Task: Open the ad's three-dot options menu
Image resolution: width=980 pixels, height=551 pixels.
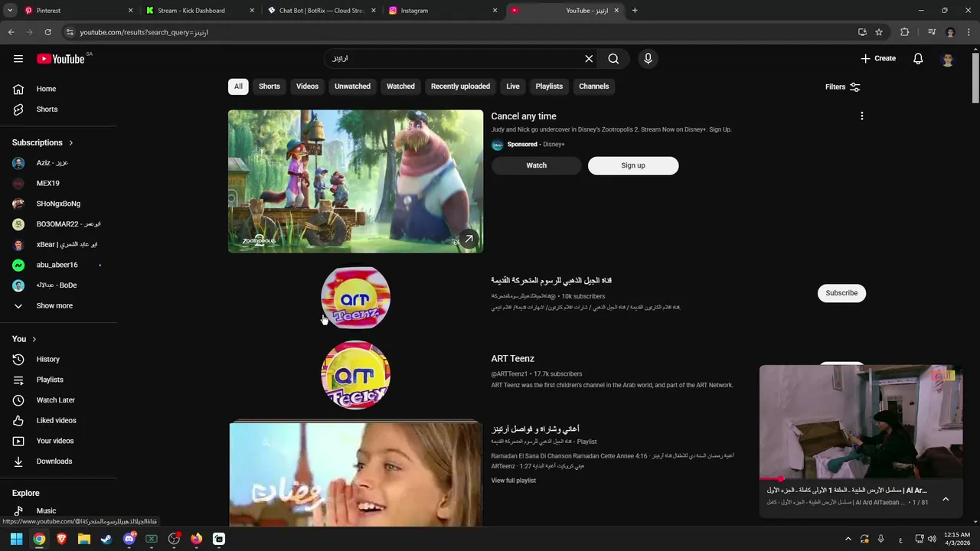Action: point(861,116)
